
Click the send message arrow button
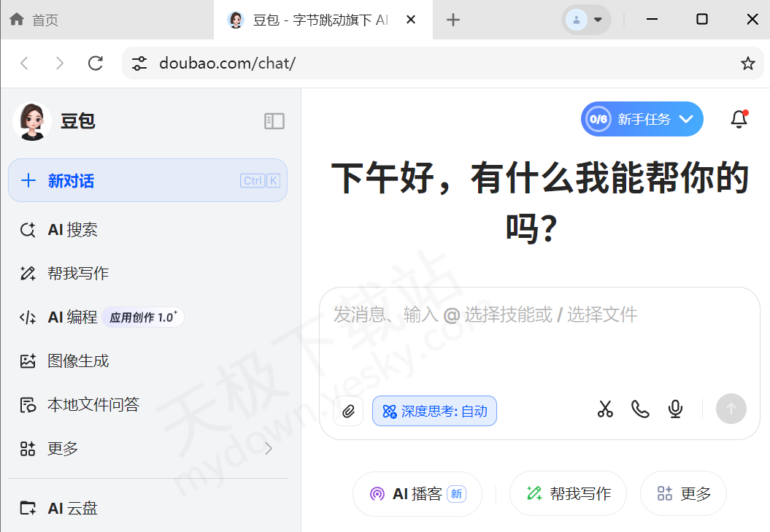731,409
